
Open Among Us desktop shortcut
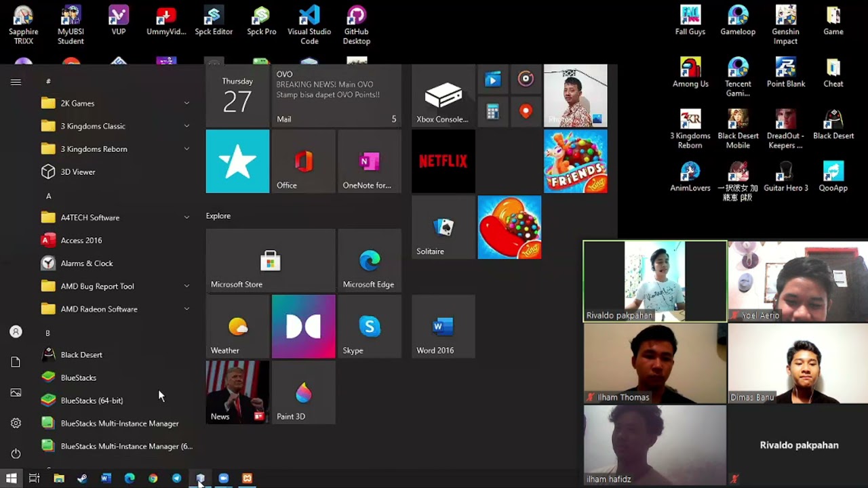[690, 73]
